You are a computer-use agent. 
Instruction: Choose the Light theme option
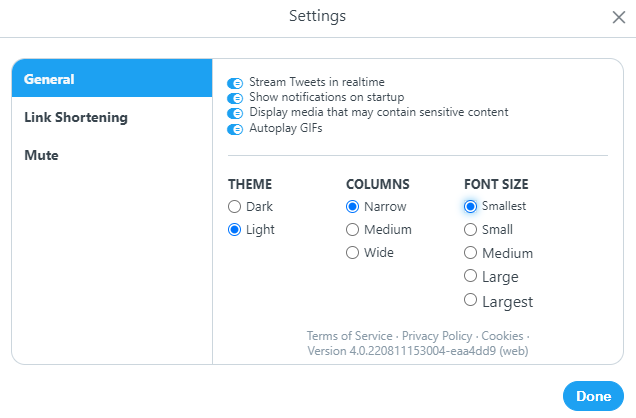tap(235, 229)
